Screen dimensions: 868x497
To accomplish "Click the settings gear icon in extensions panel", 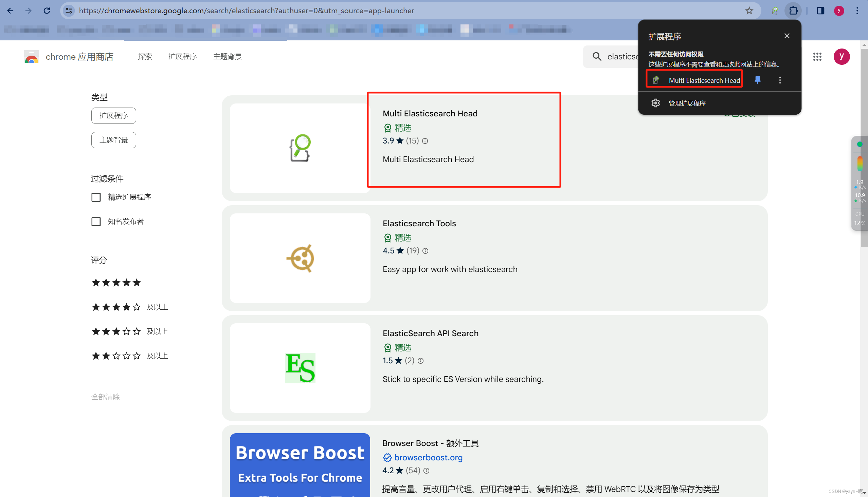I will click(656, 102).
